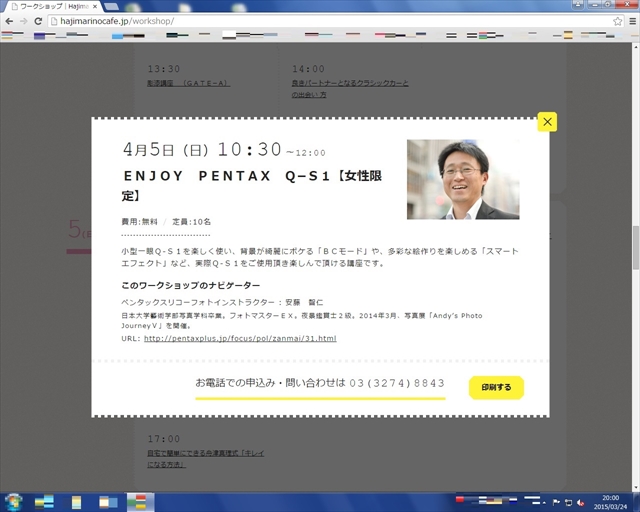Viewport: 640px width, 512px height.
Task: Open the 17:00 キレイになる方法 workshop link
Action: coord(206,459)
